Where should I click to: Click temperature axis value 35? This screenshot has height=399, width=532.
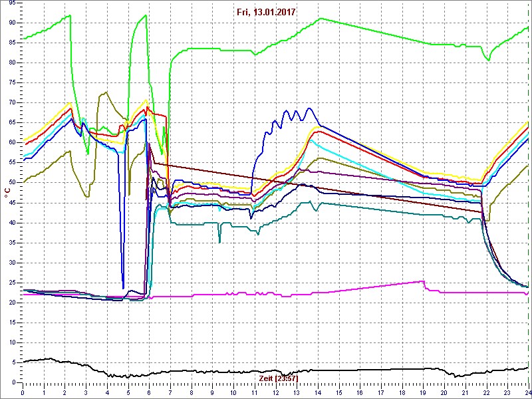click(x=12, y=243)
